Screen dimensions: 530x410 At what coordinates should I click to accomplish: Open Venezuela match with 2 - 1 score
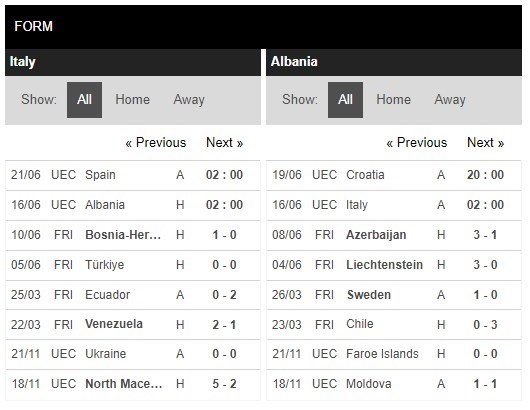133,324
